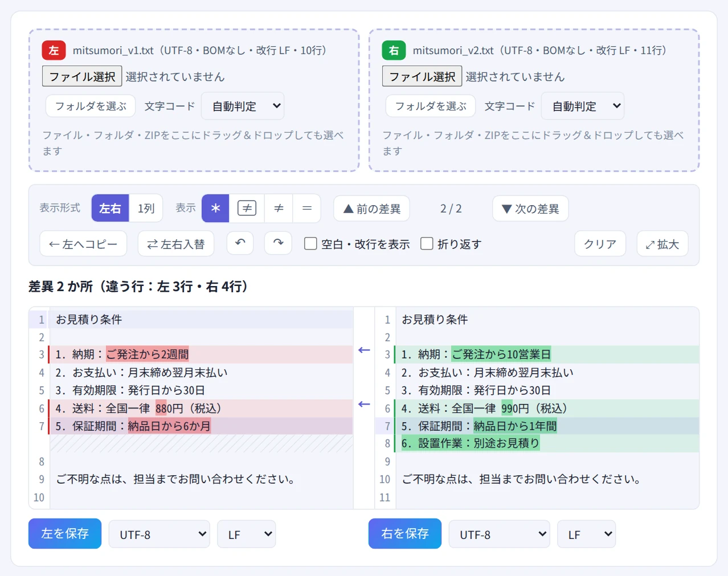Open right save line ending LF dropdown
Viewport: 728px width, 576px height.
[587, 534]
